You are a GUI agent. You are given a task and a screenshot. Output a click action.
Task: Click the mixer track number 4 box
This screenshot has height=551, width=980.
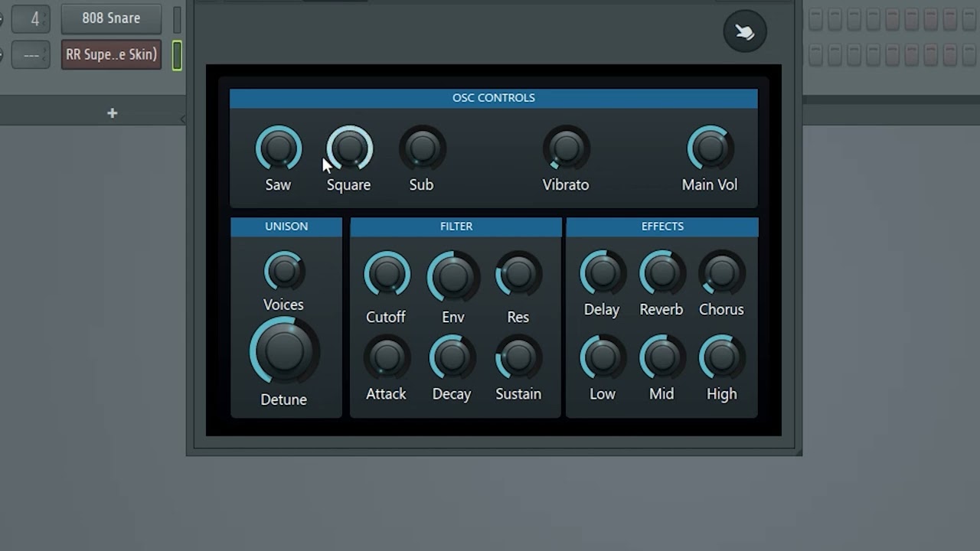pos(31,18)
